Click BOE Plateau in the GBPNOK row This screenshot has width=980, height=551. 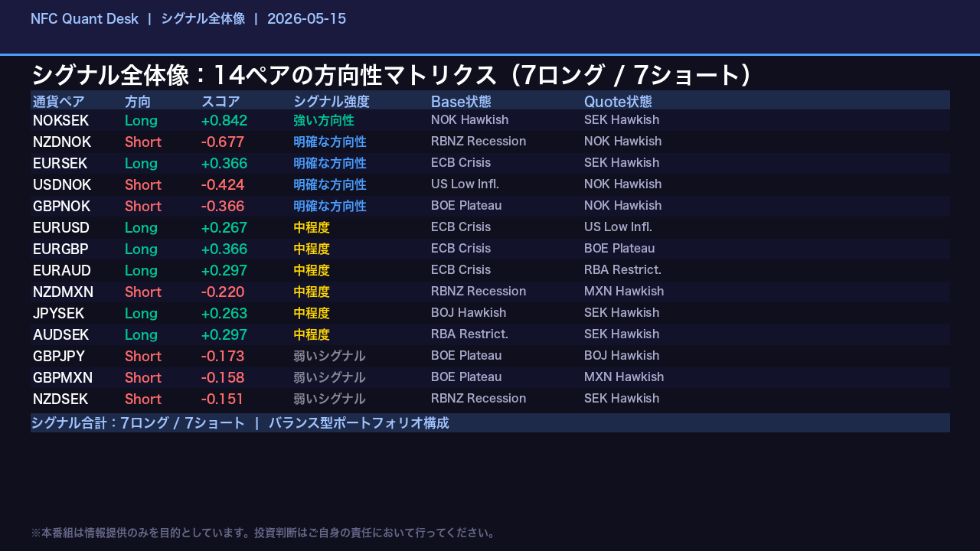pyautogui.click(x=466, y=206)
